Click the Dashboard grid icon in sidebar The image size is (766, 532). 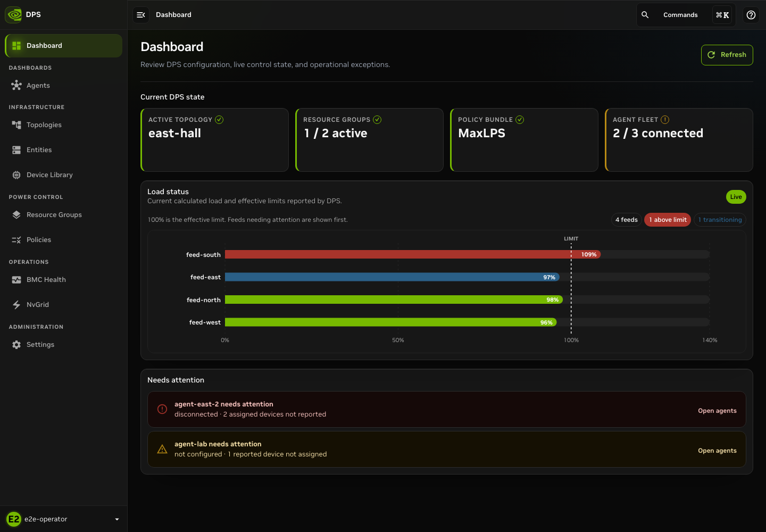16,46
